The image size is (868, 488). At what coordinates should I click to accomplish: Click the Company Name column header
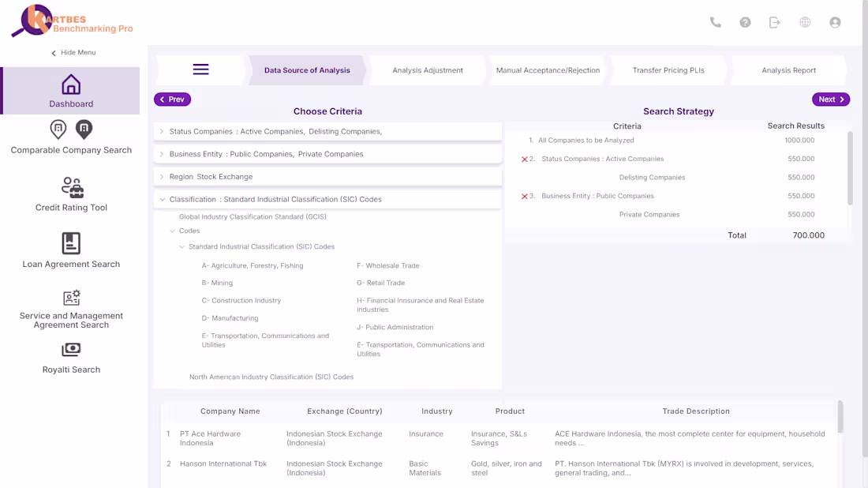[230, 411]
